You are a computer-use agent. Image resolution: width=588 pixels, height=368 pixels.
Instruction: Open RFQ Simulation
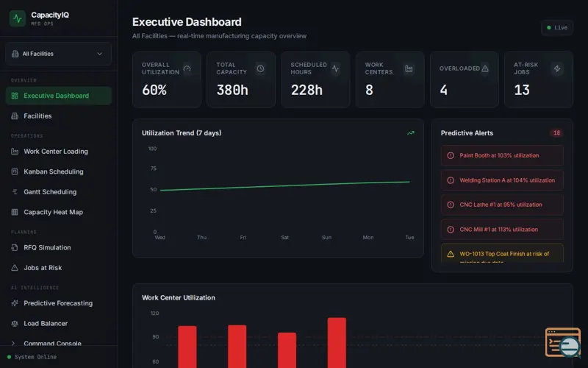(59, 247)
